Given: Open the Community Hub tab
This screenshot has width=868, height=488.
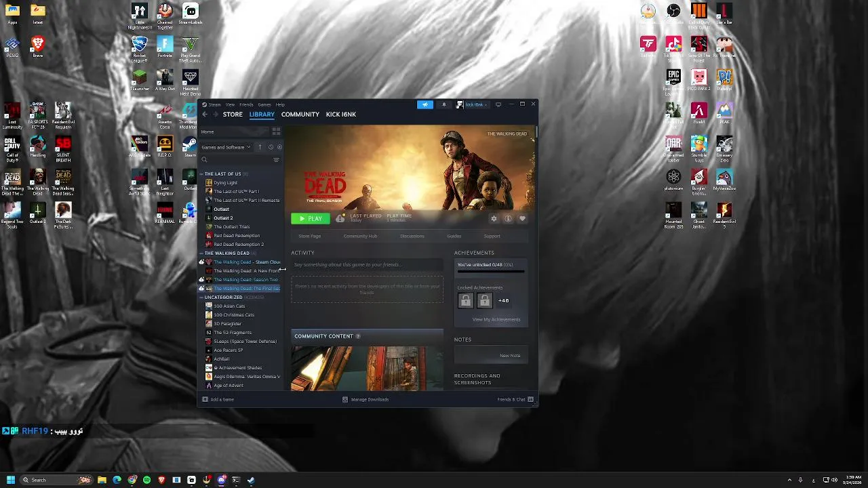Looking at the screenshot, I should [x=360, y=236].
